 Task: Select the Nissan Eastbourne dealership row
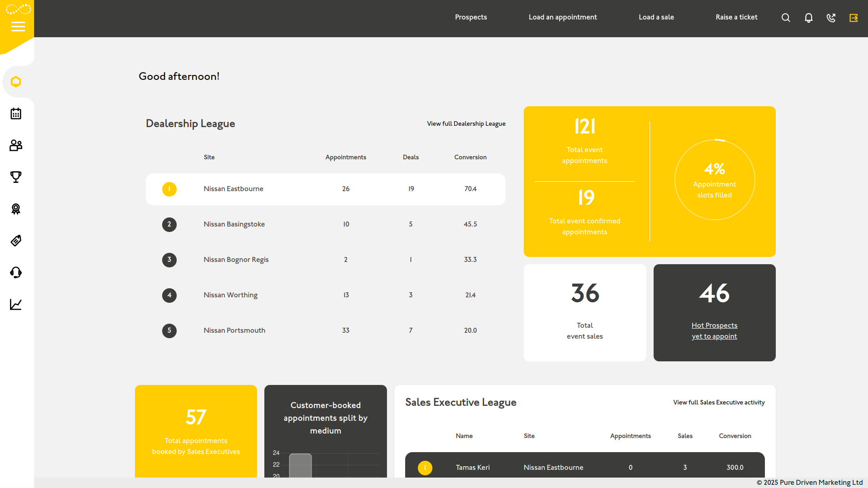[x=325, y=189]
